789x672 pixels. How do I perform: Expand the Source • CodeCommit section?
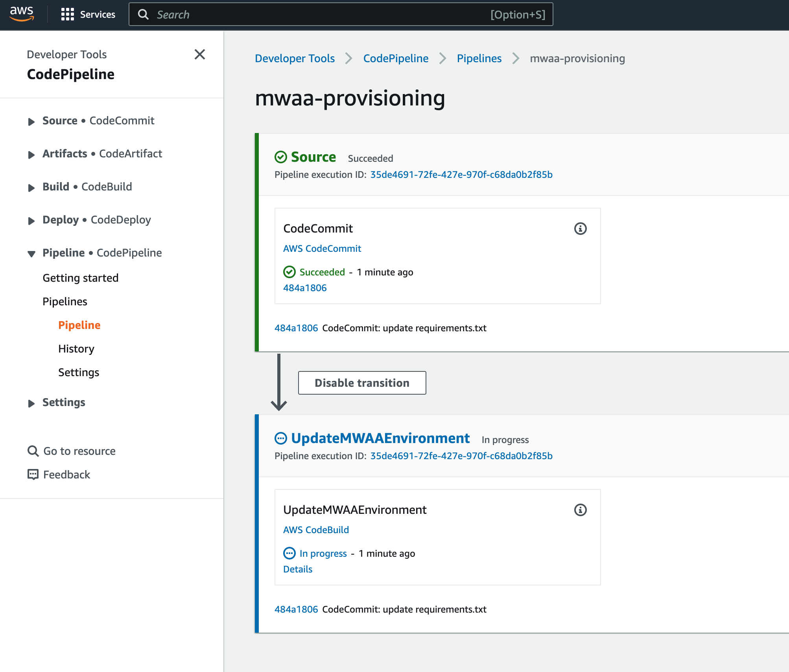click(x=31, y=122)
